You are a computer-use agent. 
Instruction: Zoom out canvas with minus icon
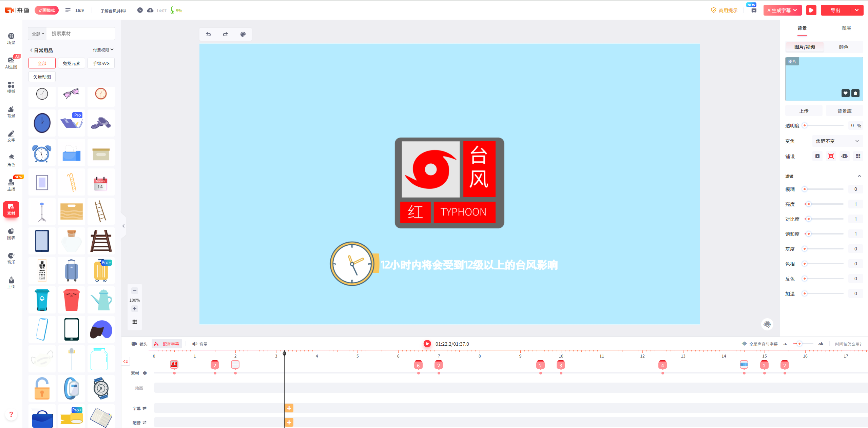[135, 291]
